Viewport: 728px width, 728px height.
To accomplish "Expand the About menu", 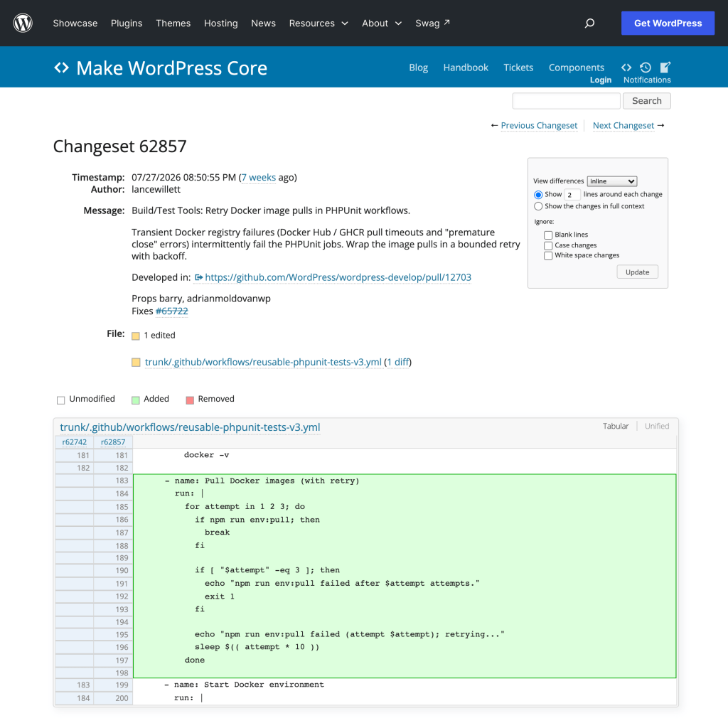I will point(382,23).
